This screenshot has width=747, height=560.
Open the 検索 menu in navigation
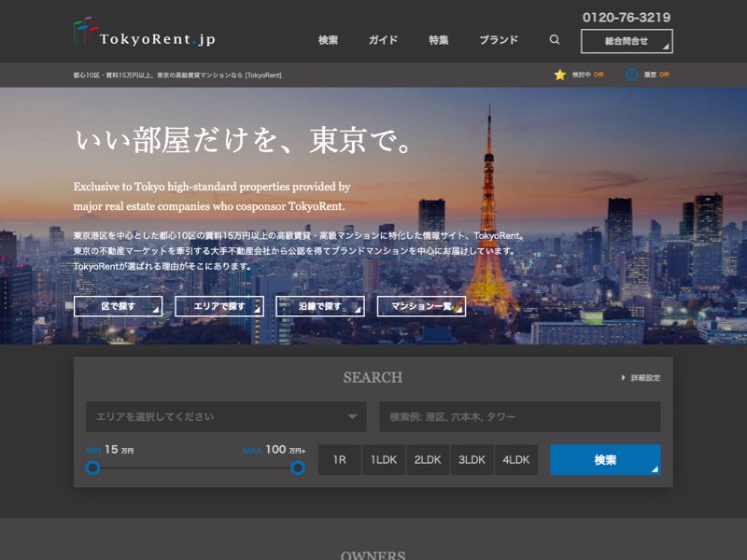328,40
